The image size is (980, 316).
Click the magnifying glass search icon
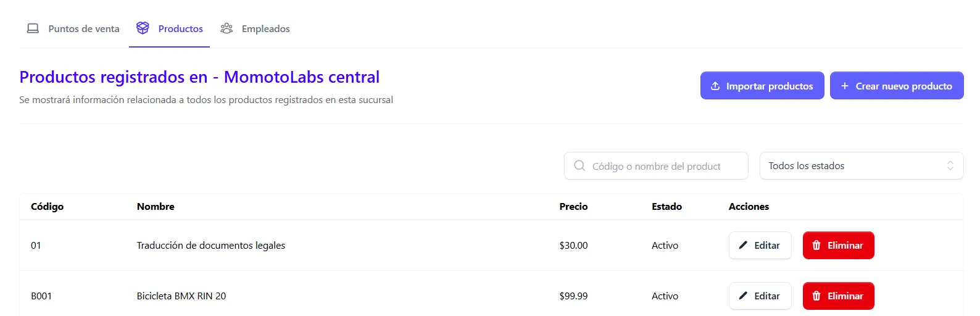point(579,165)
